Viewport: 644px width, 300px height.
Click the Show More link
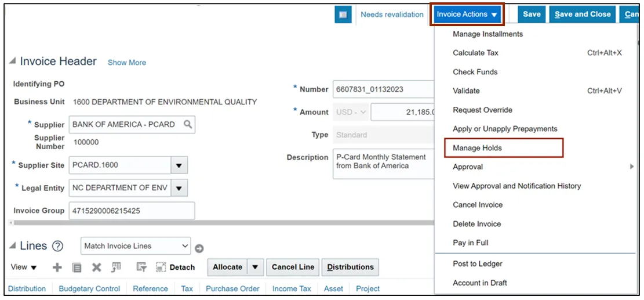pyautogui.click(x=127, y=63)
